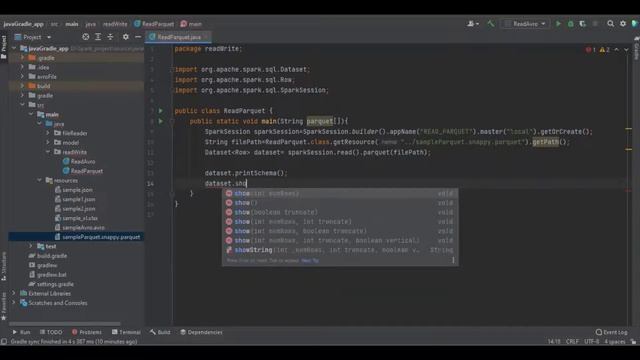Viewport: 640px width, 360px height.
Task: Collapse all in Project panel toolbar
Action: [x=110, y=37]
